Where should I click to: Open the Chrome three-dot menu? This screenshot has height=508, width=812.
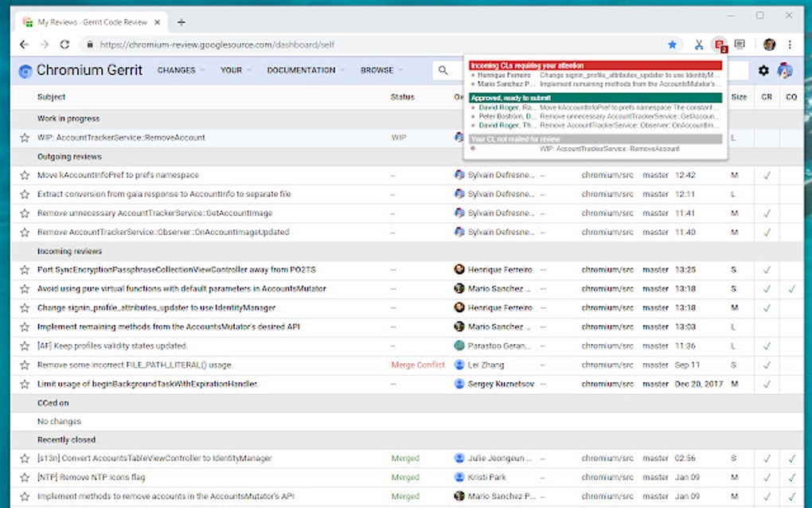[x=790, y=45]
